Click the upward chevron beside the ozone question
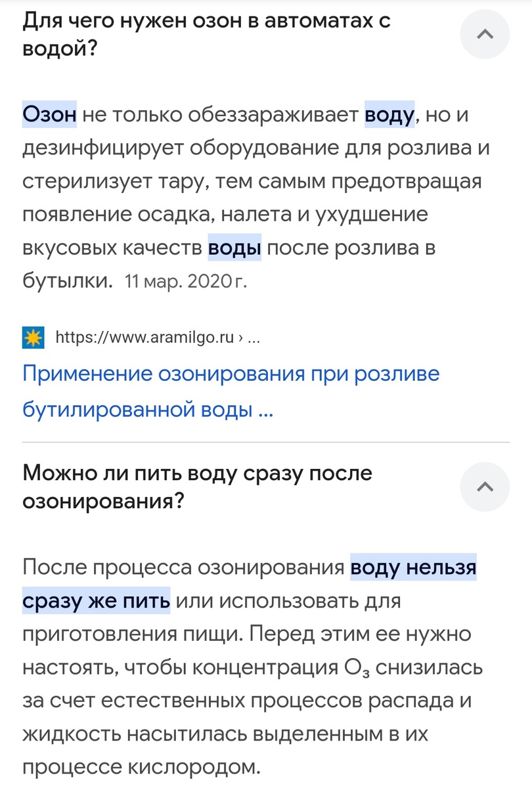Image resolution: width=532 pixels, height=788 pixels. (x=485, y=33)
